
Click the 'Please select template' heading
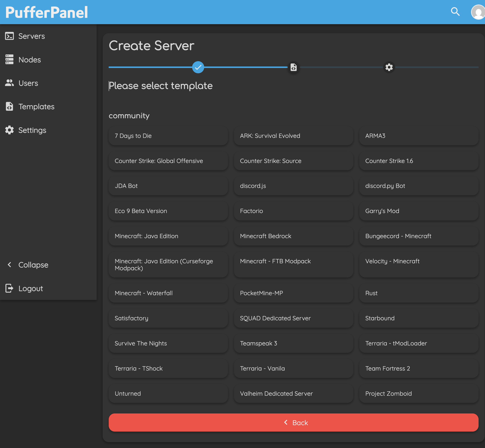tap(161, 86)
